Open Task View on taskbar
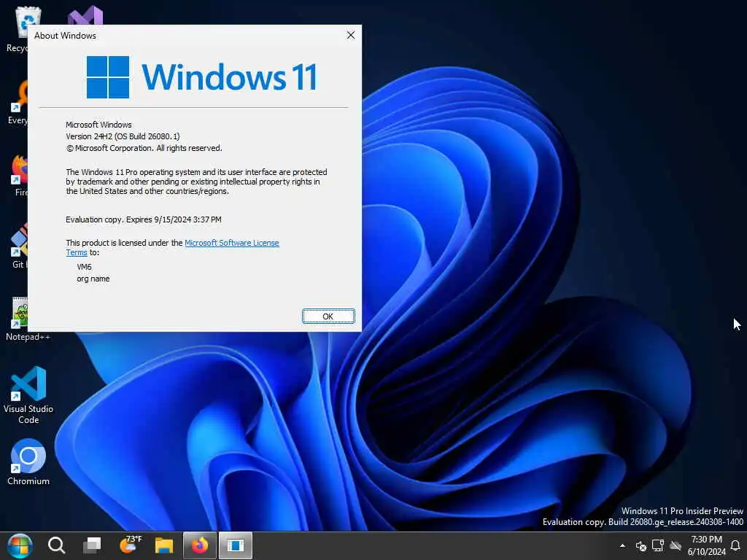 (x=92, y=545)
